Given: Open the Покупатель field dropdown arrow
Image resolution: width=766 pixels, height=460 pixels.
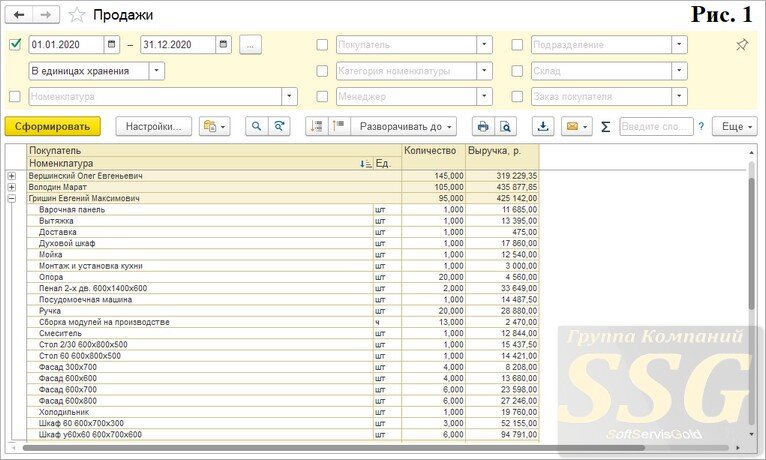Looking at the screenshot, I should pos(484,44).
